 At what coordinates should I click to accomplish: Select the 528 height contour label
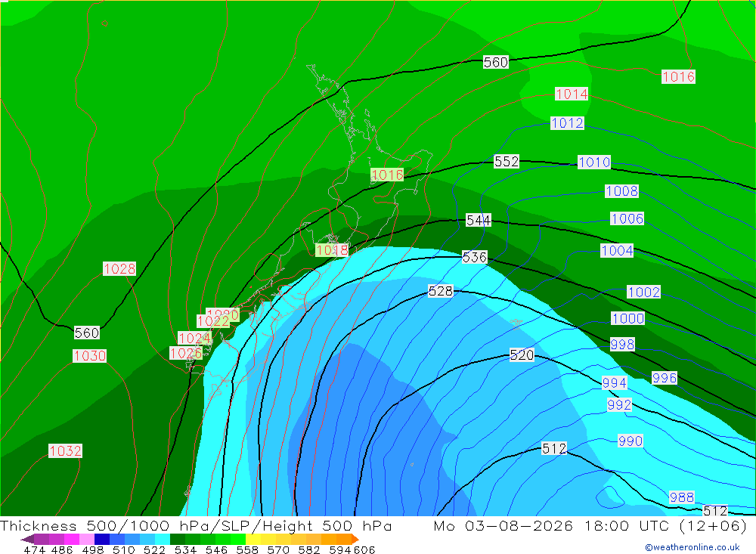point(441,291)
